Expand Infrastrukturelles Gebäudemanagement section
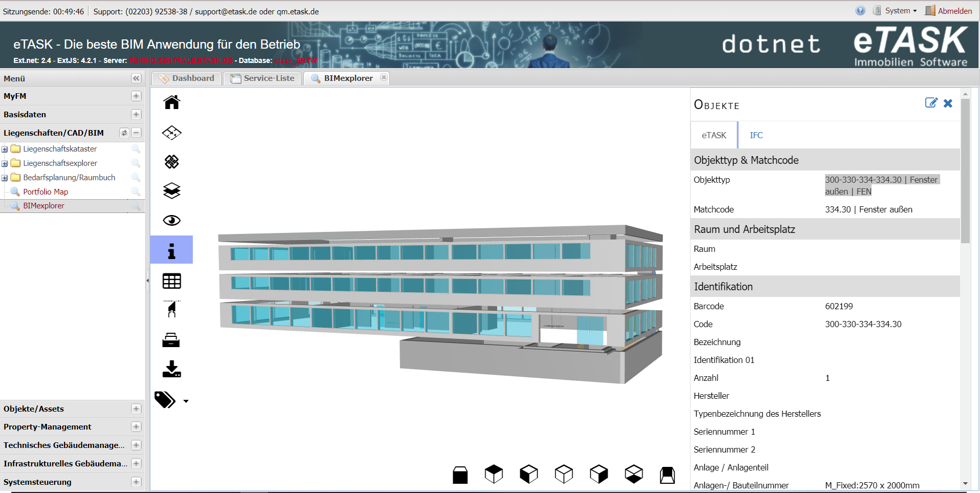 coord(136,463)
